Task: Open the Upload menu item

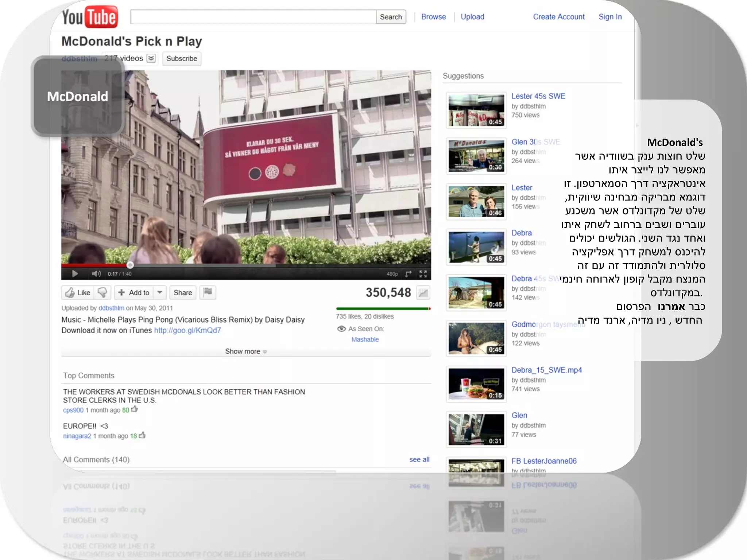Action: click(472, 17)
